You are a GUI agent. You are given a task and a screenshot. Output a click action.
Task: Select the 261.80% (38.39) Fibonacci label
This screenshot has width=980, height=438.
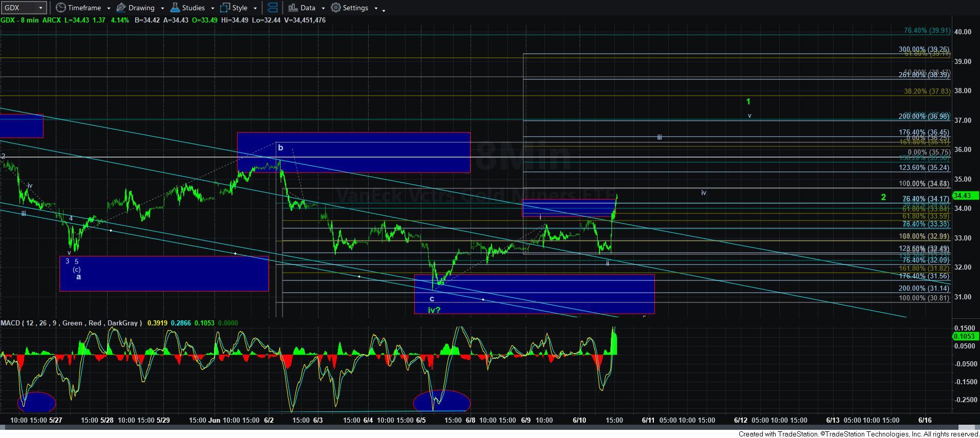tap(924, 75)
